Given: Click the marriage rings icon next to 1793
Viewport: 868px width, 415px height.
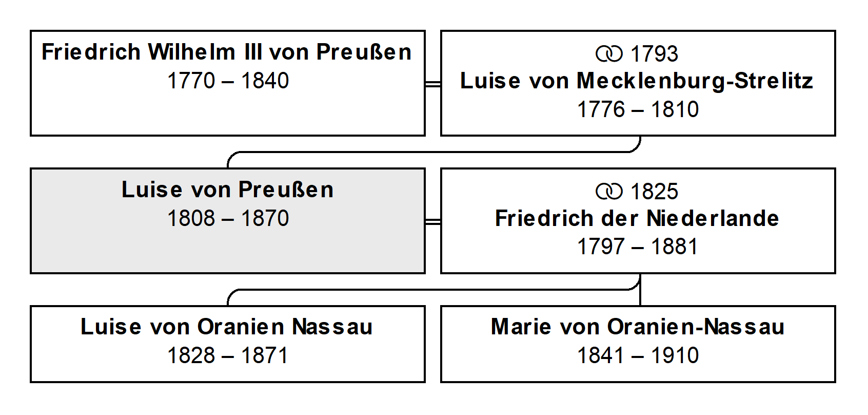Looking at the screenshot, I should tap(609, 54).
